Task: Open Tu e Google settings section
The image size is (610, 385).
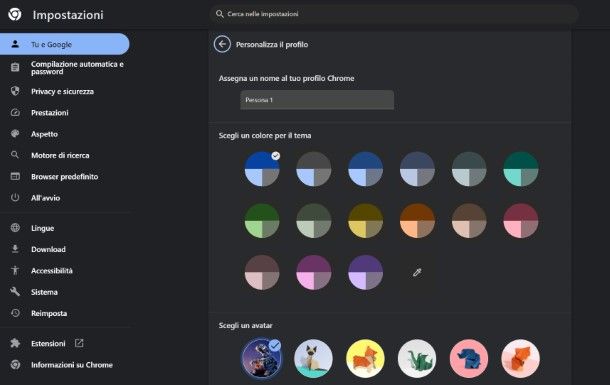Action: (x=65, y=44)
